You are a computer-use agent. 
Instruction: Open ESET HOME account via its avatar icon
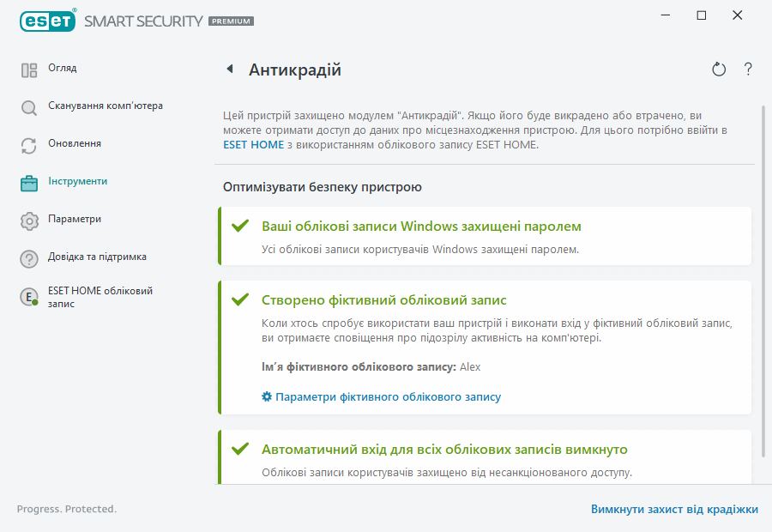tap(28, 296)
